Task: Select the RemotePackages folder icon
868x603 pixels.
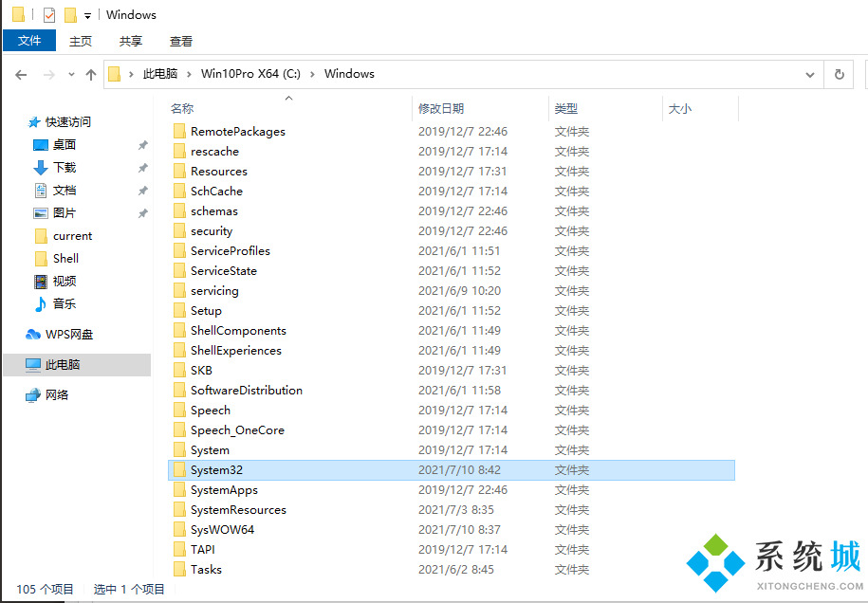Action: tap(178, 131)
